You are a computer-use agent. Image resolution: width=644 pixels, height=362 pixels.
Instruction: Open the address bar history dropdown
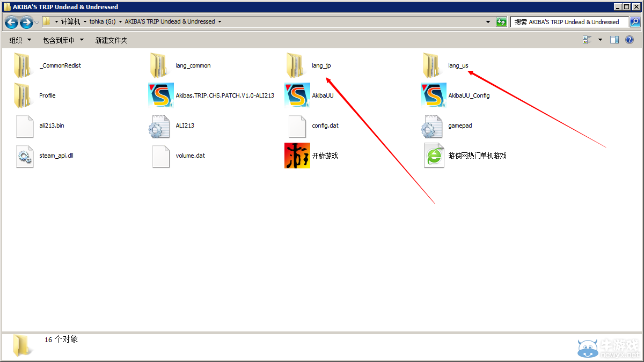point(488,22)
